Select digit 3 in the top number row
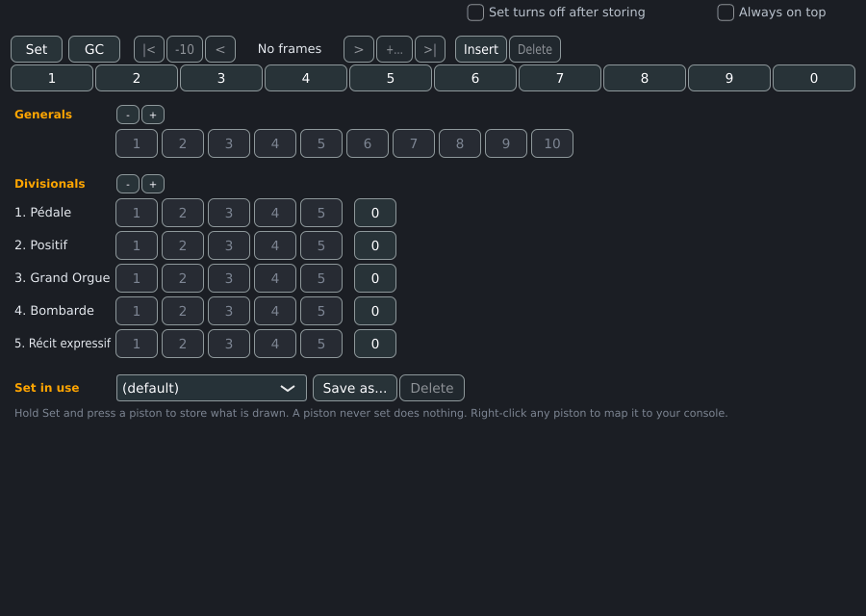The width and height of the screenshot is (866, 616). [x=221, y=78]
